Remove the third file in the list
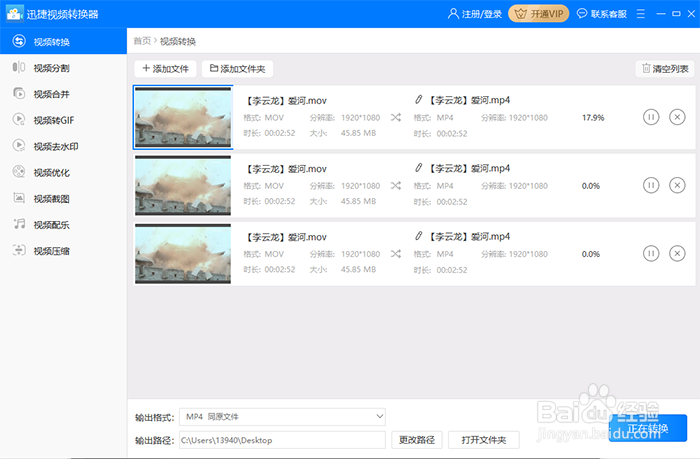700x459 pixels. (x=677, y=254)
